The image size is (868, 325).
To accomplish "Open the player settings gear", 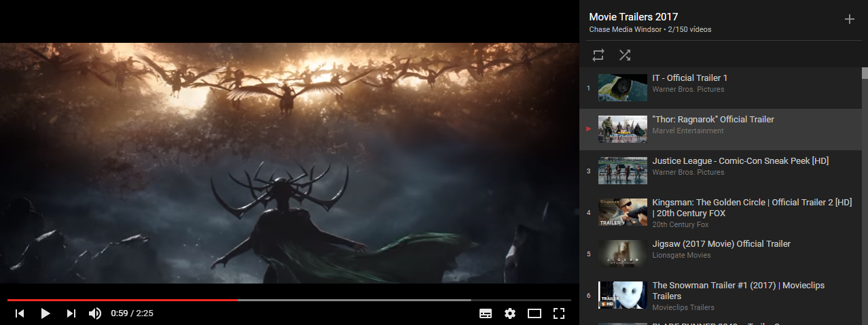I will [510, 313].
